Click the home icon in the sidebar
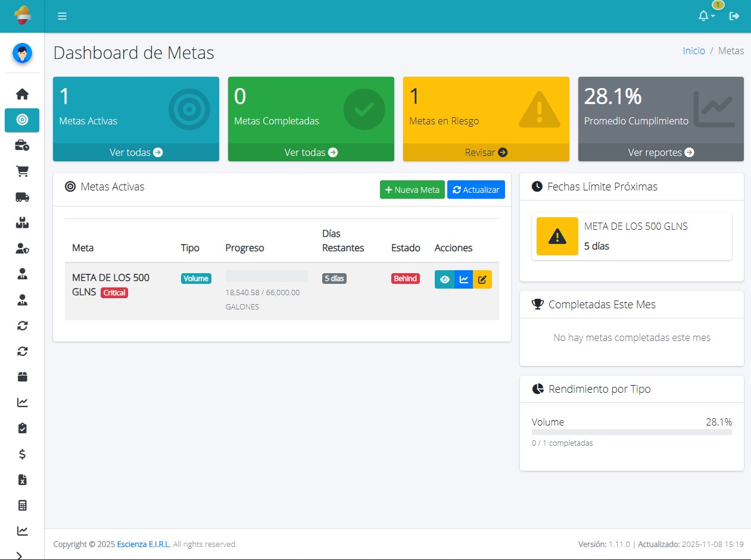This screenshot has width=751, height=560. (x=22, y=94)
